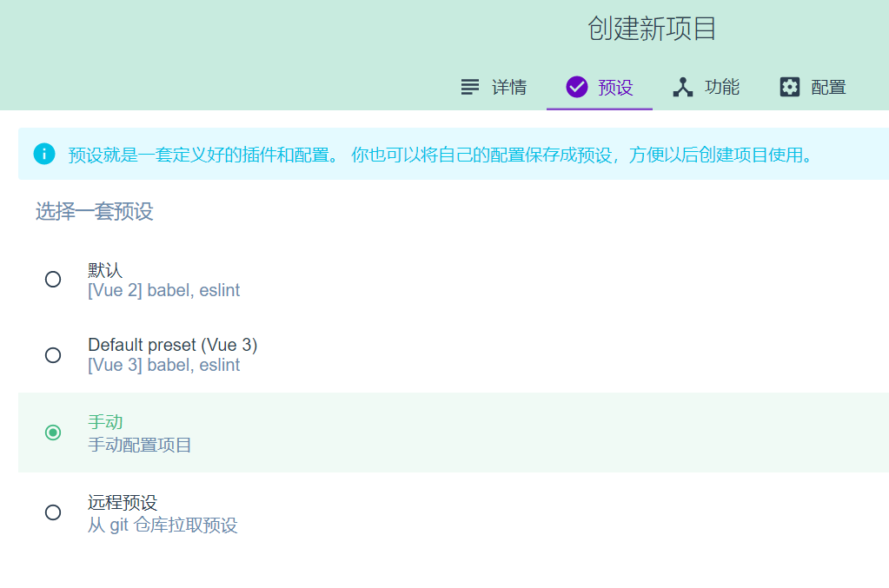Select the 手动 radio button
This screenshot has width=889, height=588.
[53, 433]
